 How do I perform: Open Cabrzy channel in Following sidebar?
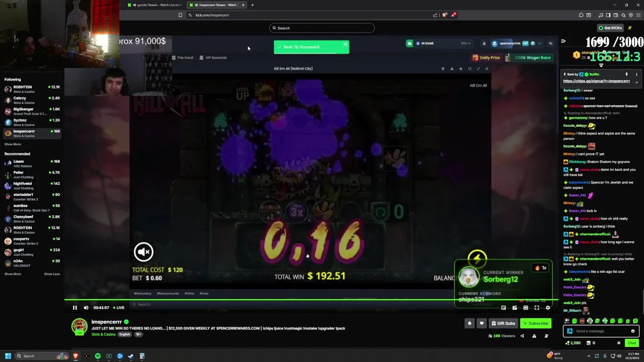[32, 100]
